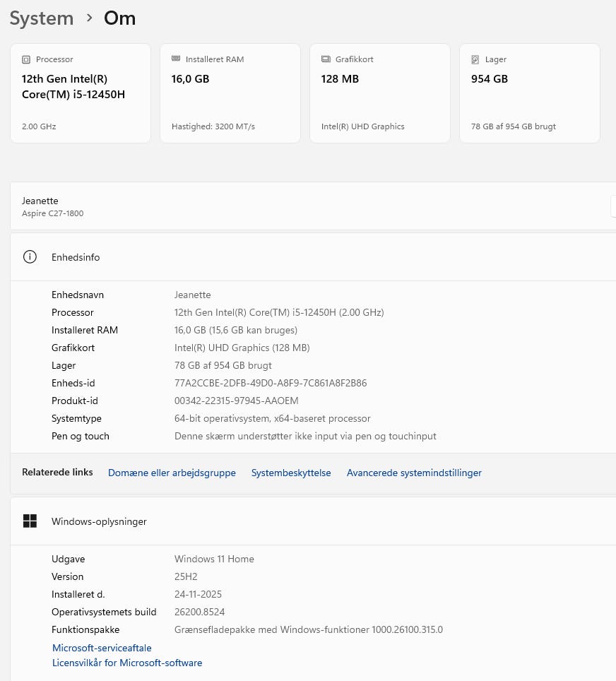Viewport: 616px width, 681px height.
Task: Click the Enhedsinfo info circle icon
Action: point(30,256)
